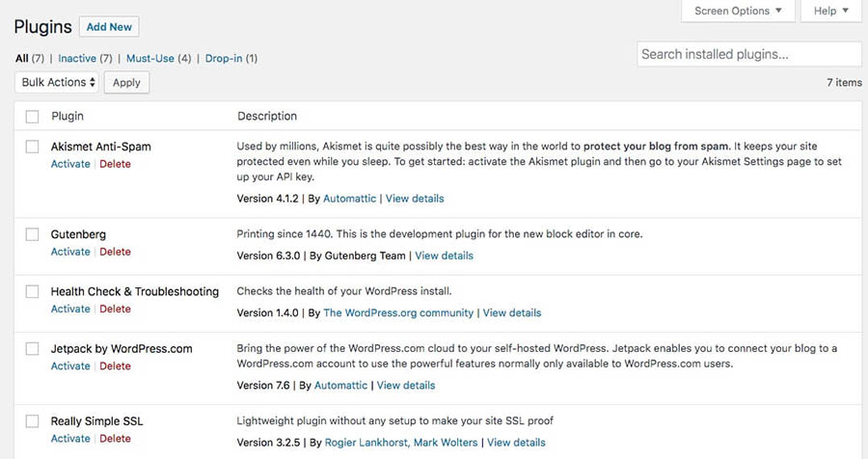Viewport: 868px width, 459px height.
Task: Delete Health Check & Troubleshooting plugin
Action: click(115, 309)
